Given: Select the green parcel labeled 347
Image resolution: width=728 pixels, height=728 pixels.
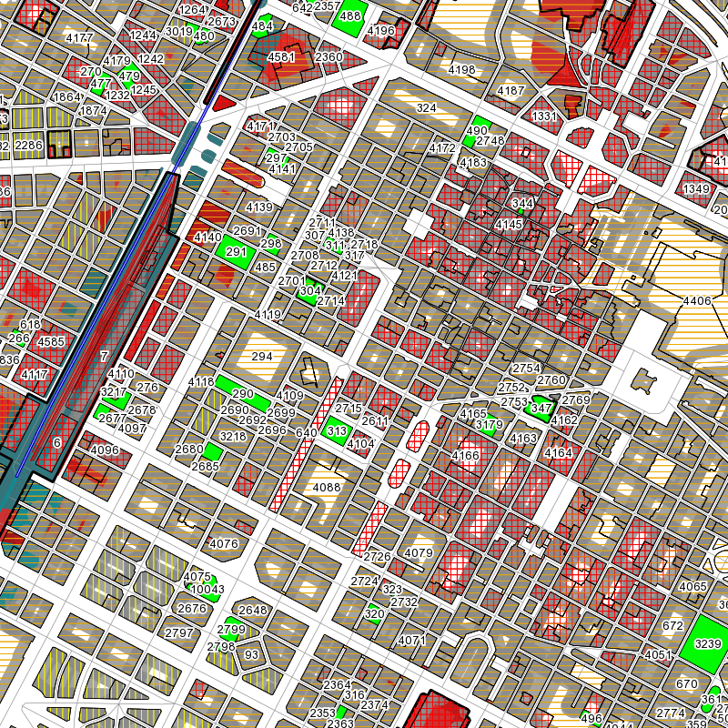Looking at the screenshot, I should click(x=541, y=408).
